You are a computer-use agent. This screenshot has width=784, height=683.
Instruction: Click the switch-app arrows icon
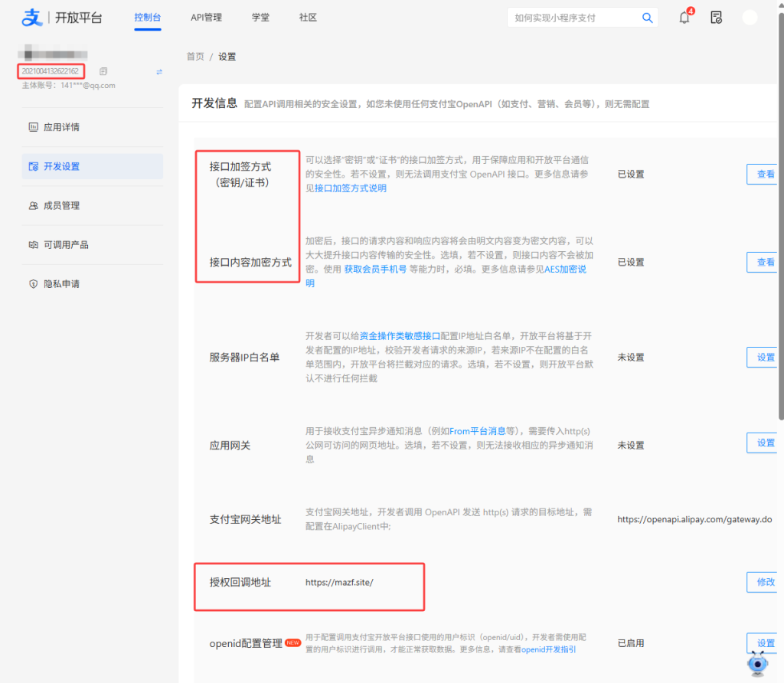[159, 72]
